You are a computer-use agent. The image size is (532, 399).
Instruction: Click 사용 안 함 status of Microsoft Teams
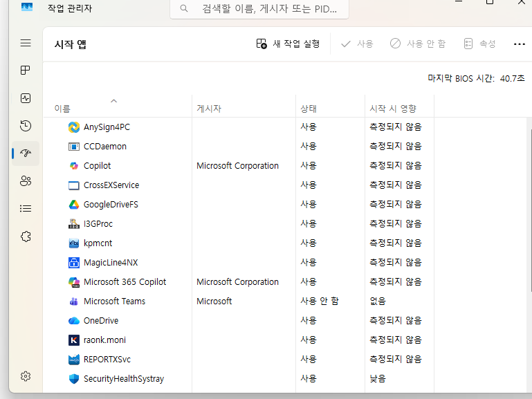(x=320, y=301)
